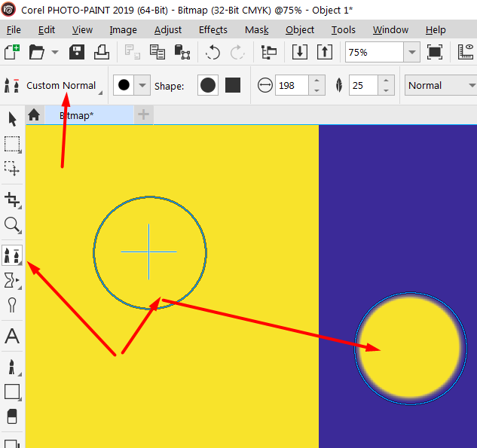
Task: Click the Print icon
Action: (101, 52)
